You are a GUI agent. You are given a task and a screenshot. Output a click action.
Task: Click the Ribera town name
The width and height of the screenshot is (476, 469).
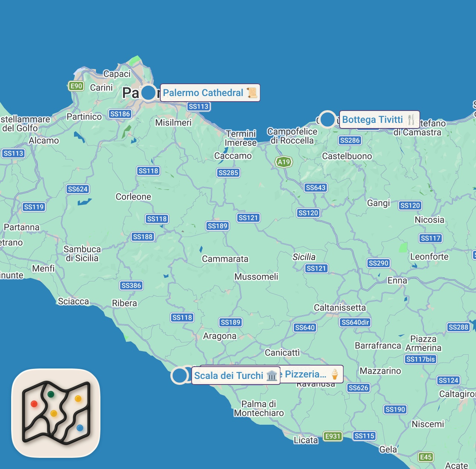click(125, 303)
